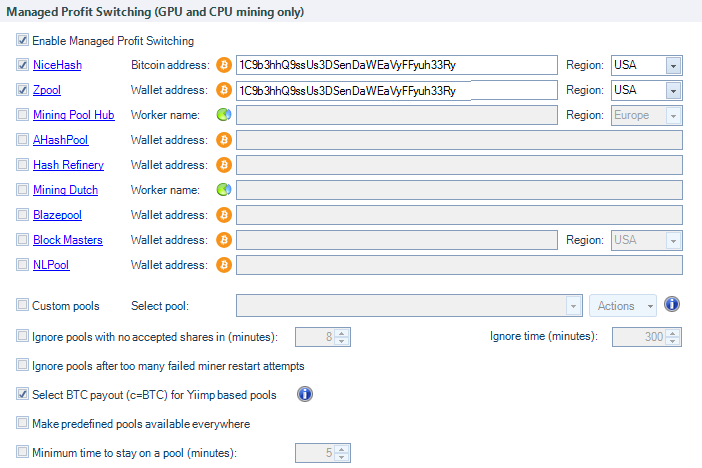Screen dimensions: 702x468
Task: Open the Zpool link
Action: (x=47, y=90)
